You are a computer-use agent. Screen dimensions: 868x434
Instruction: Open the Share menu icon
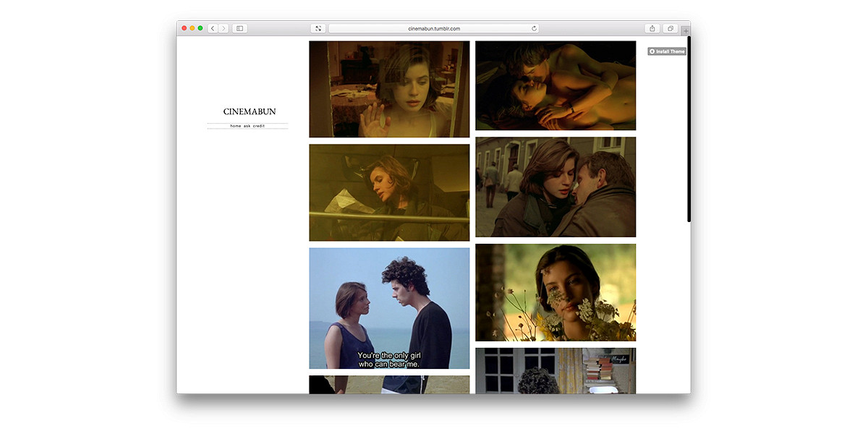(x=652, y=28)
